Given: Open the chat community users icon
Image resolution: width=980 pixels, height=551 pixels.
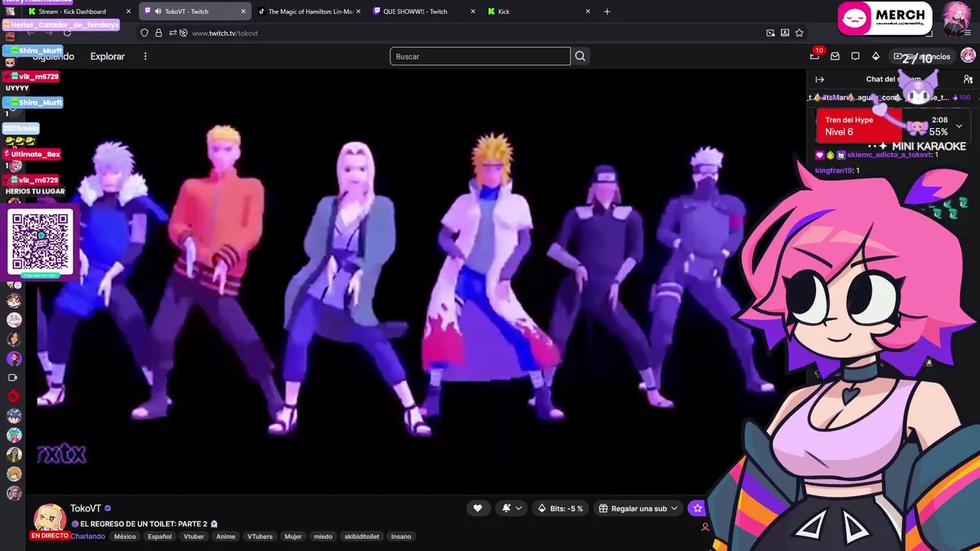Looking at the screenshot, I should click(x=968, y=79).
